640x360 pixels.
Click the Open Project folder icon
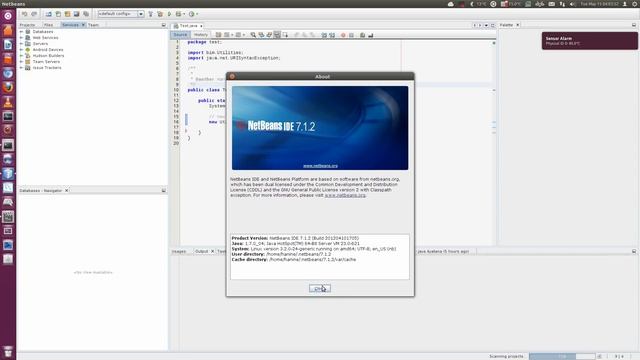click(67, 14)
